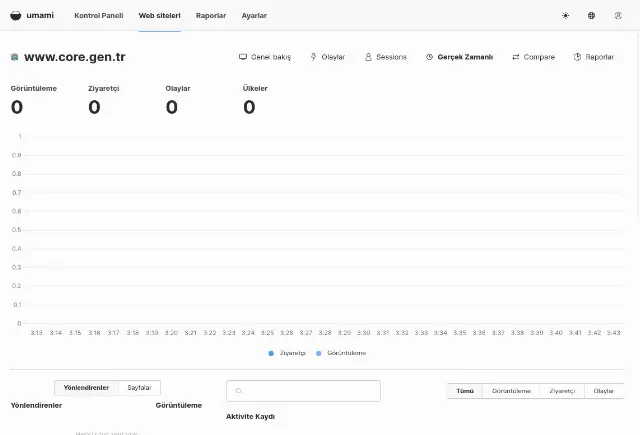Click the Görüntüleme metric label
640x435 pixels.
coord(34,89)
